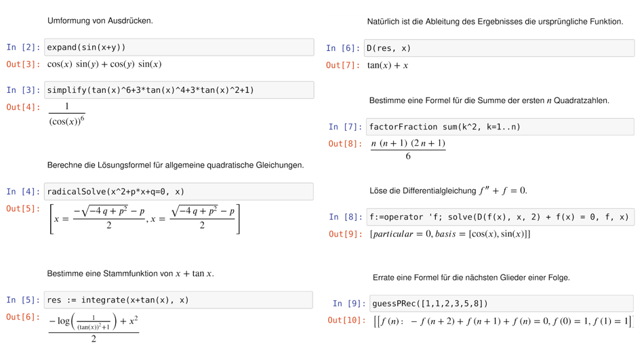Screen dimensions: 644x362
Task: Click the "Errate eine Formel" text cell
Action: pyautogui.click(x=471, y=278)
